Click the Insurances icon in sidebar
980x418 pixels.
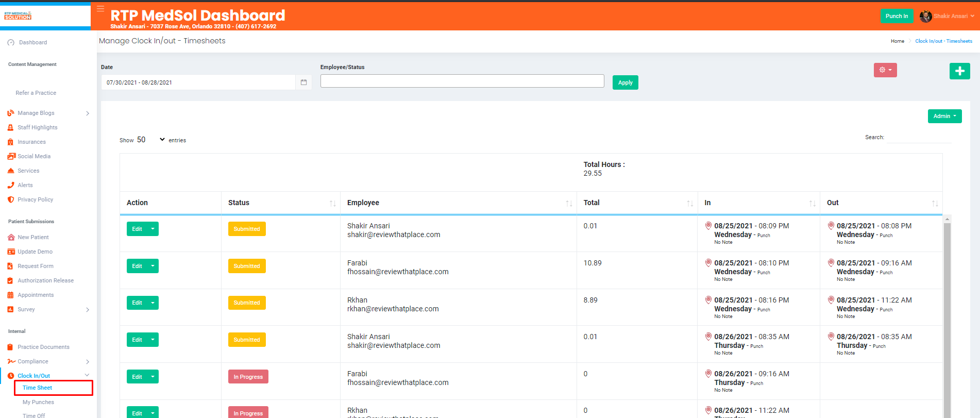click(x=11, y=142)
